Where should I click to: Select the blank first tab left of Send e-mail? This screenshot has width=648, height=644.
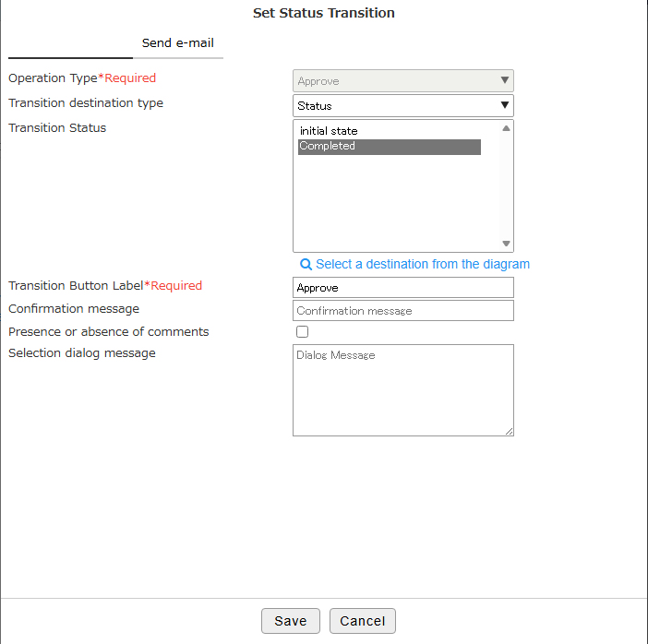point(71,43)
